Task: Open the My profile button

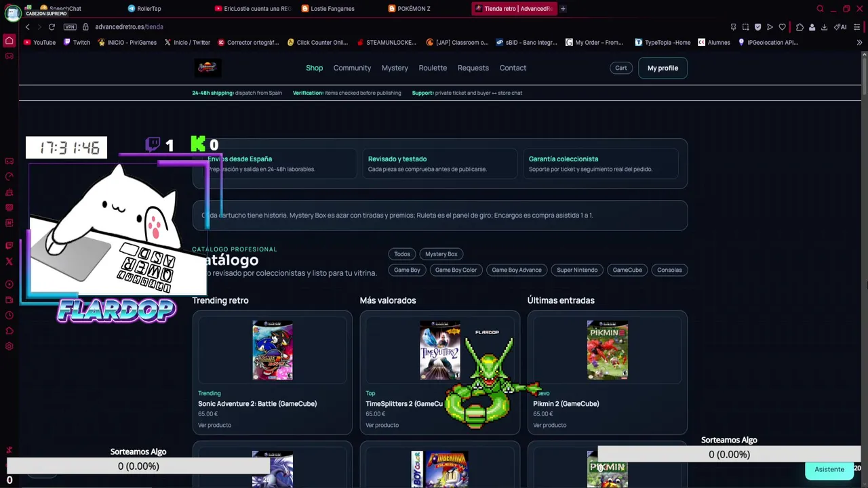Action: tap(663, 68)
